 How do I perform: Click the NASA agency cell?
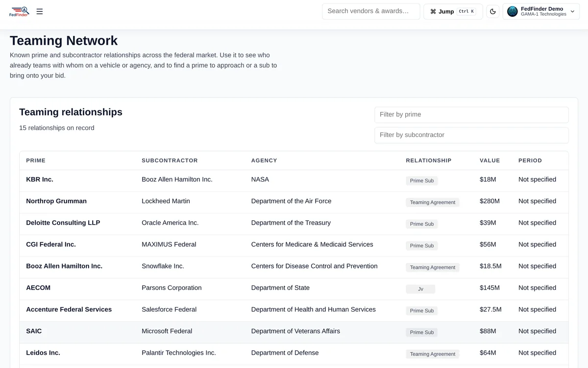[260, 180]
